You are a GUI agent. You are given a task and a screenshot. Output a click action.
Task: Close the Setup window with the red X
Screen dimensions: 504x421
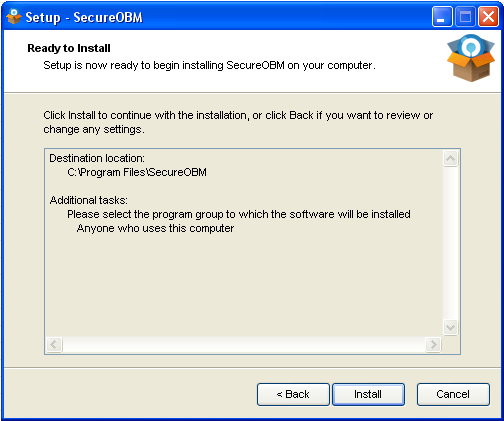pos(488,17)
